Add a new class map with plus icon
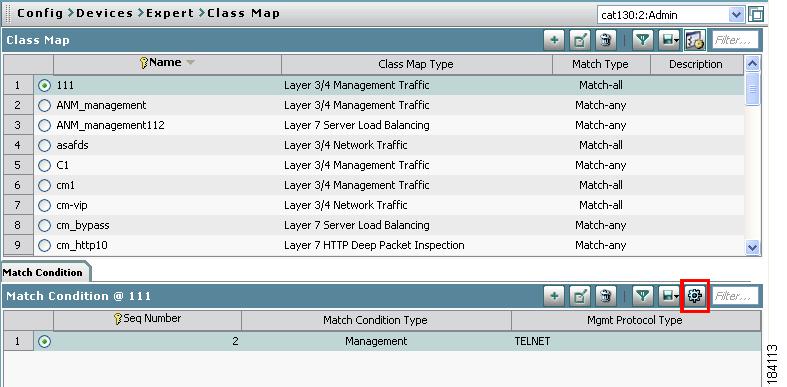The image size is (787, 387). tap(554, 41)
